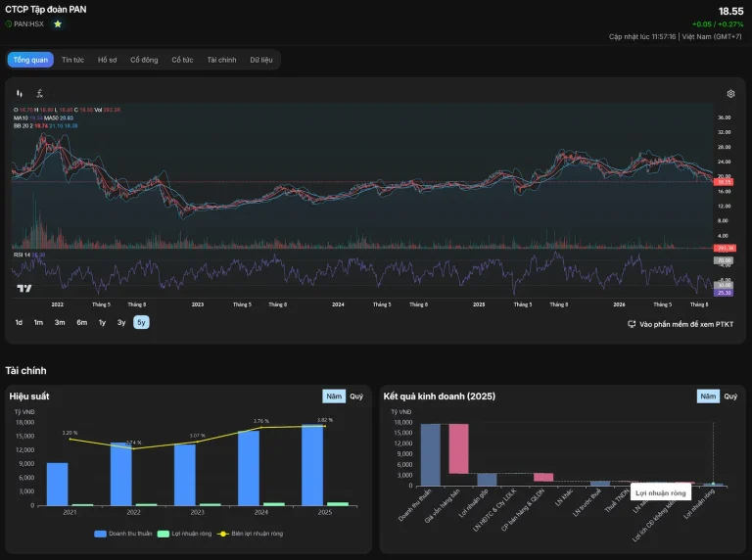Click the RSI 14 indicator label
Viewport: 752px width, 560px height.
point(29,256)
